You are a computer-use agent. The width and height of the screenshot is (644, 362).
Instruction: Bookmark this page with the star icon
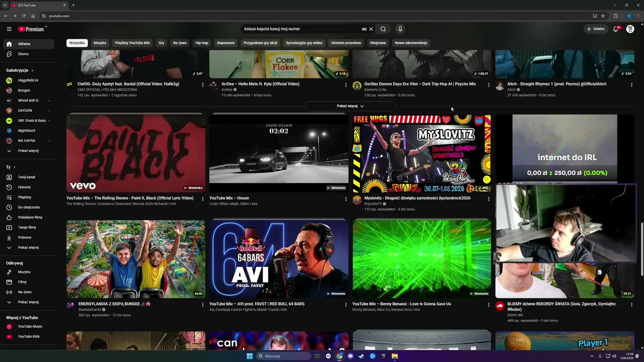tap(603, 16)
